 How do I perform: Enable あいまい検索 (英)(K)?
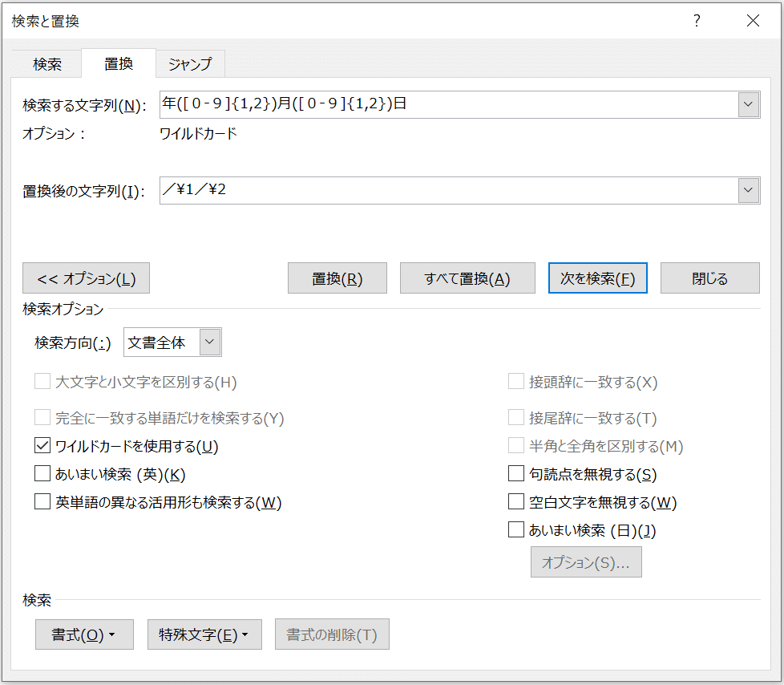pos(42,473)
